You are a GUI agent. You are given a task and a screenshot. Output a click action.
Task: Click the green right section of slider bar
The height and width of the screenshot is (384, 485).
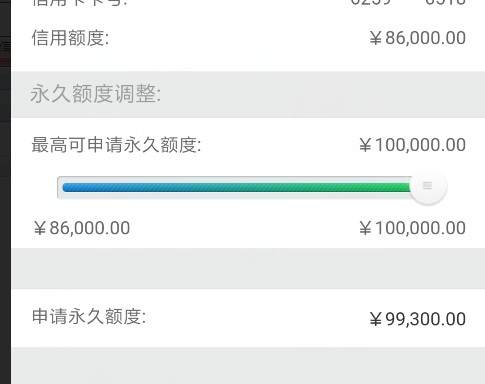tap(367, 187)
